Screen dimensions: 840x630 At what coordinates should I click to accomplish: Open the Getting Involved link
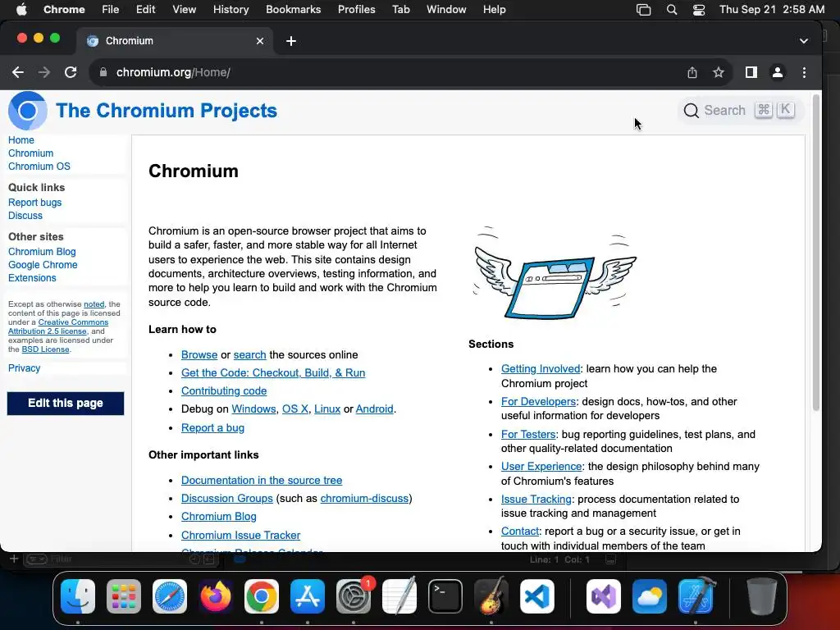pos(541,369)
